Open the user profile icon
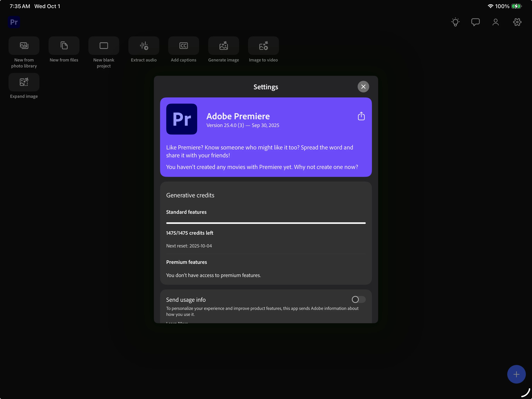 (495, 22)
